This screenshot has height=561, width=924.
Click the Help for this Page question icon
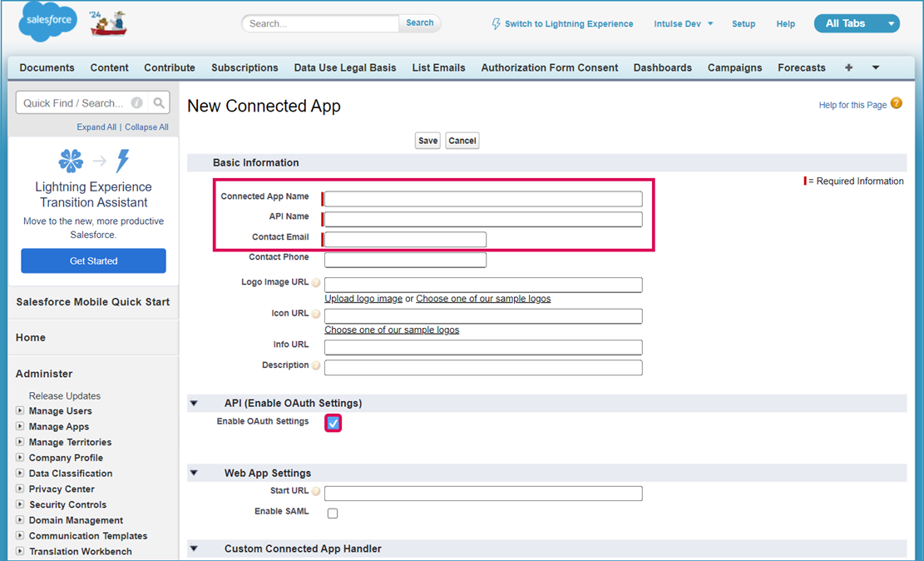click(x=897, y=103)
